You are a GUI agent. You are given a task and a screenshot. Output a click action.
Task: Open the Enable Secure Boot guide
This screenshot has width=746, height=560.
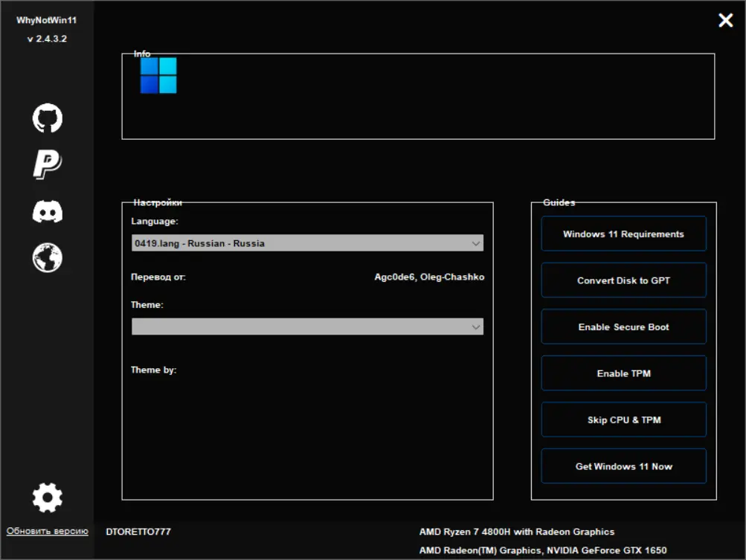(623, 327)
